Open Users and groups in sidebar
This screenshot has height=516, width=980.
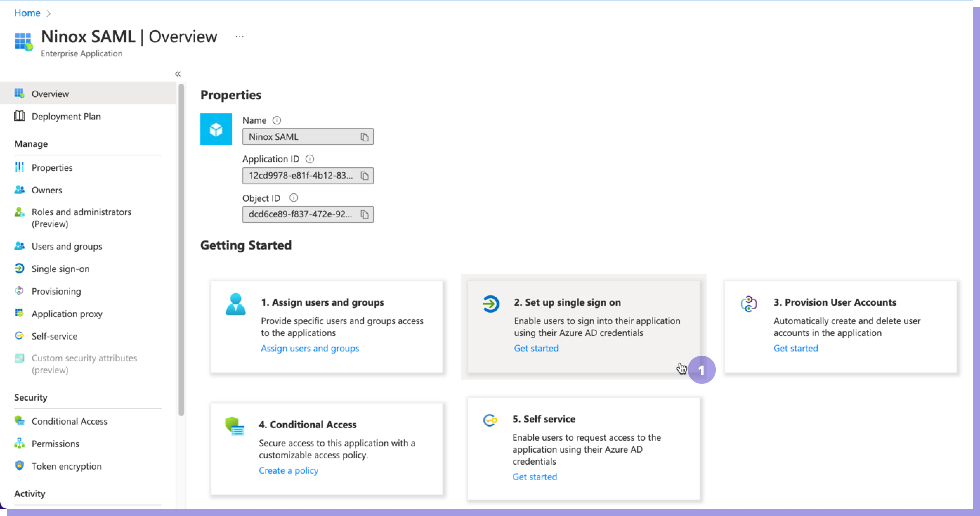click(88, 246)
